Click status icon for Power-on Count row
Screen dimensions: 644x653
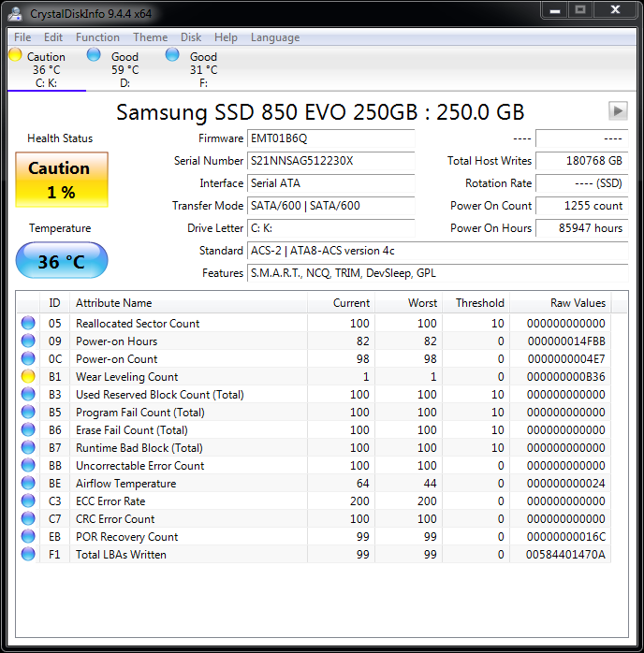(x=28, y=358)
